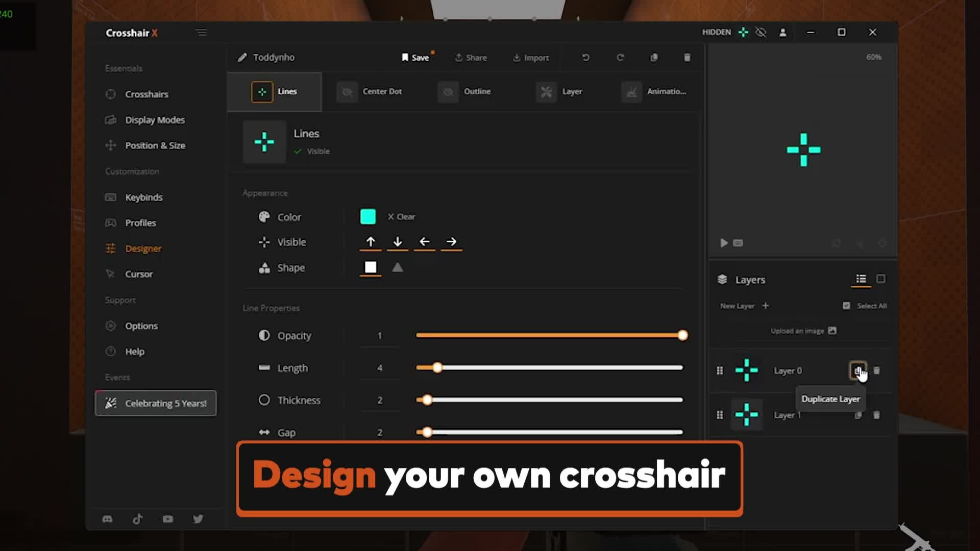The image size is (980, 551).
Task: Toggle crosshair visibility eye-slash icon
Action: pyautogui.click(x=761, y=32)
